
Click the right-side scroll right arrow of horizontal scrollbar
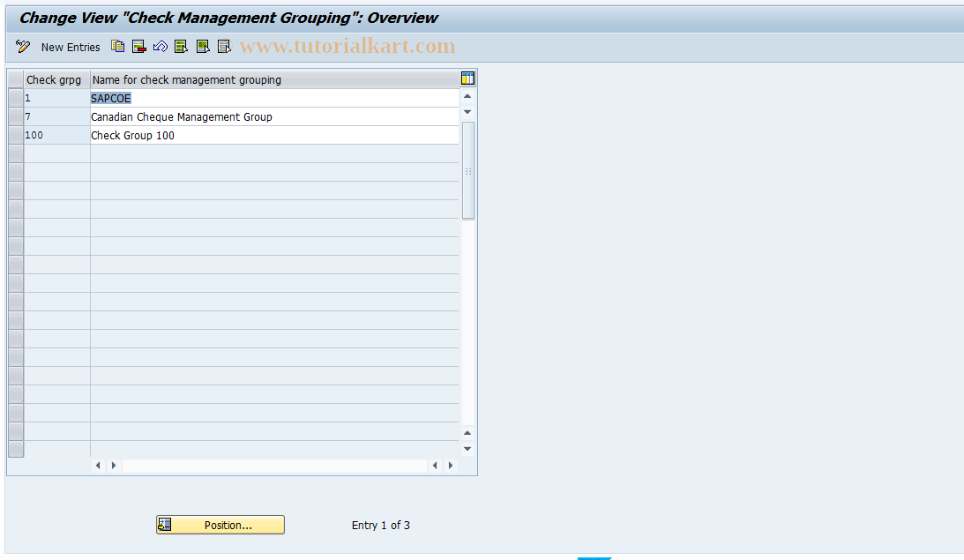coord(451,466)
